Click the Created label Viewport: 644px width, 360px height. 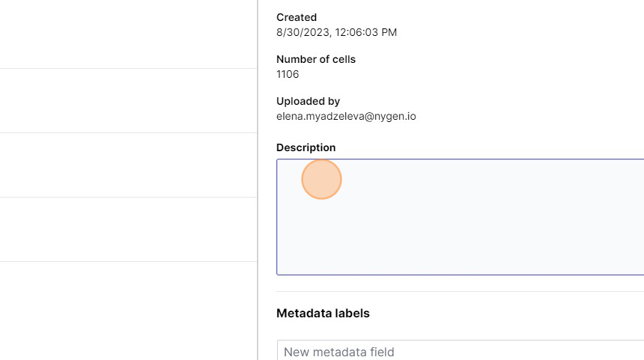(297, 17)
